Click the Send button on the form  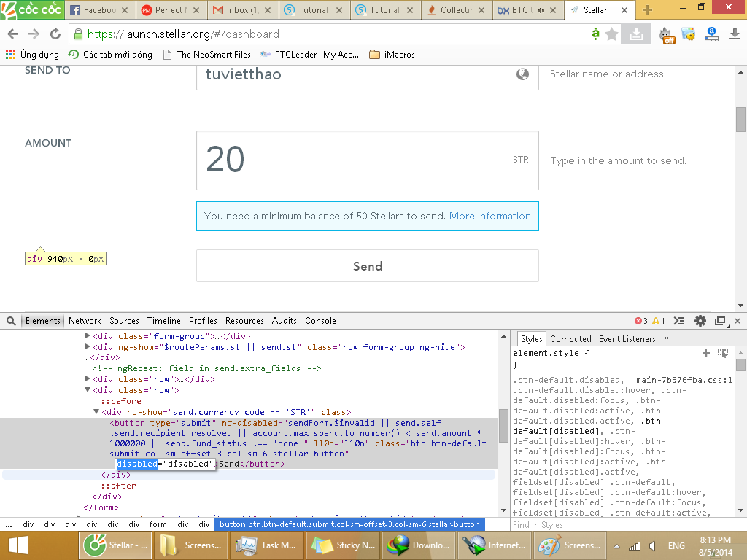[367, 266]
